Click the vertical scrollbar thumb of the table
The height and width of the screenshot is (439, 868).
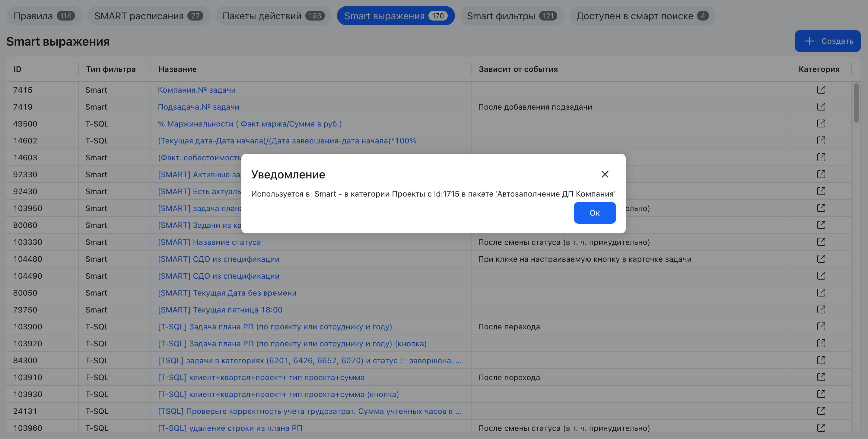pos(856,103)
